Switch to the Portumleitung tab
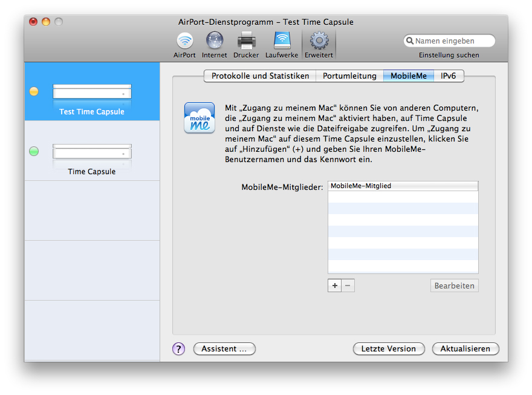Screen dimensions: 532x395 click(x=349, y=76)
